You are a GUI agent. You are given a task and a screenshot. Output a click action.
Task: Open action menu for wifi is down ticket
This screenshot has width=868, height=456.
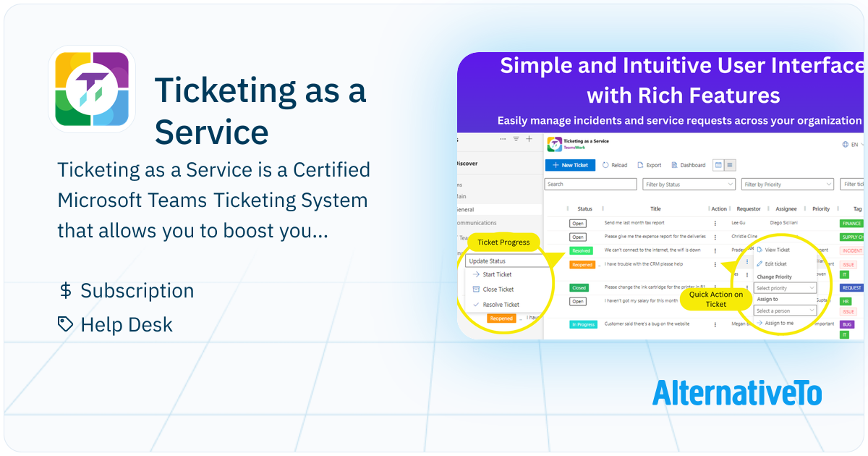715,250
